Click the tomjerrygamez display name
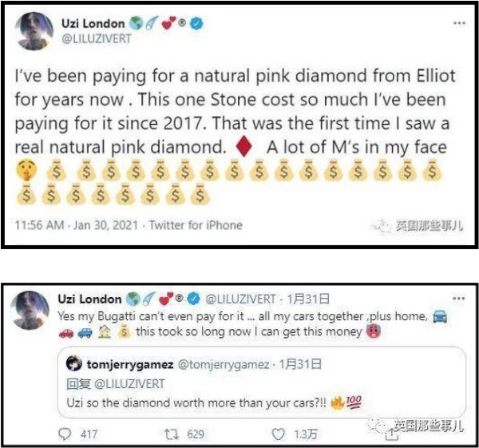Image resolution: width=479 pixels, height=448 pixels. [x=130, y=364]
